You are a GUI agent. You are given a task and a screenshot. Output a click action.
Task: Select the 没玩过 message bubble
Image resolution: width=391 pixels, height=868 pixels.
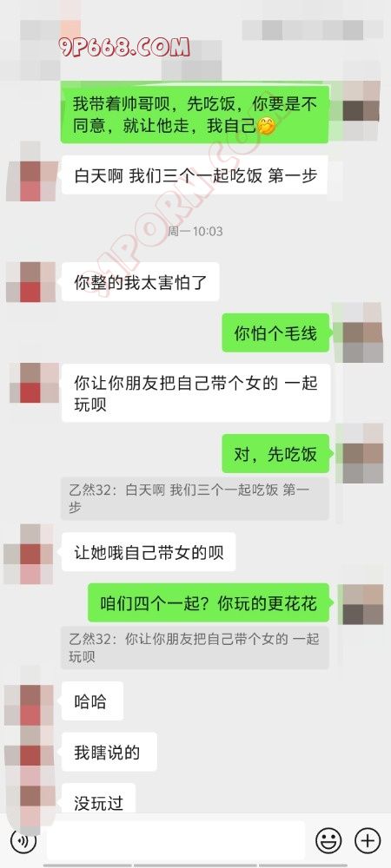98,799
